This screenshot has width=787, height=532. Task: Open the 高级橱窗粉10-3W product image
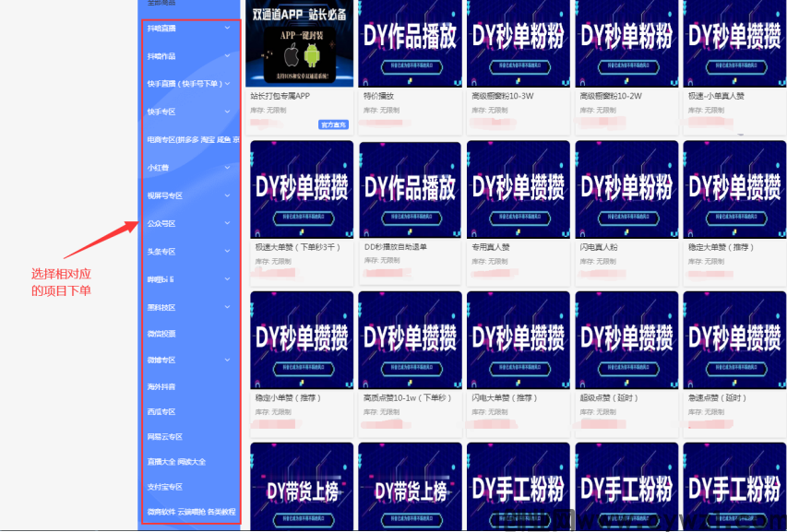point(519,43)
